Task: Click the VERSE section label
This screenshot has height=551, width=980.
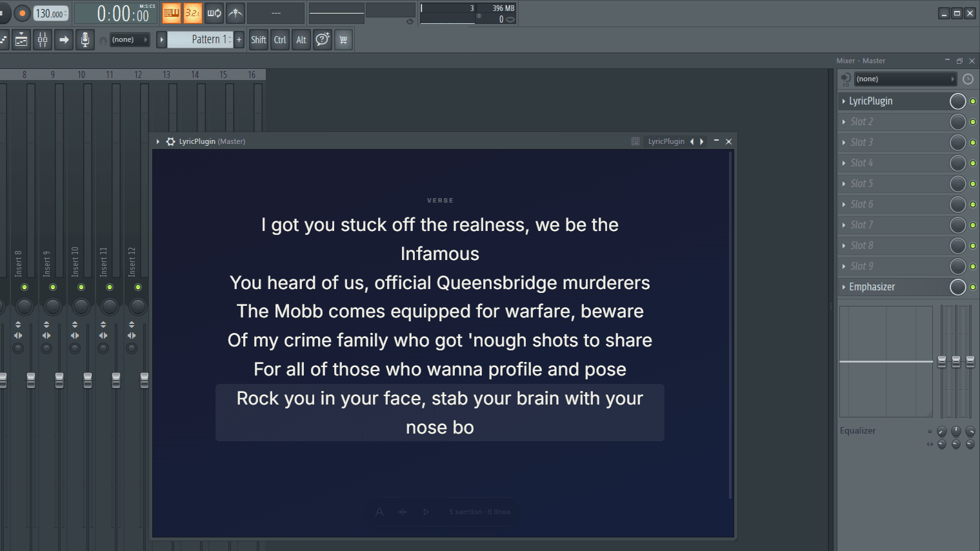Action: (440, 201)
